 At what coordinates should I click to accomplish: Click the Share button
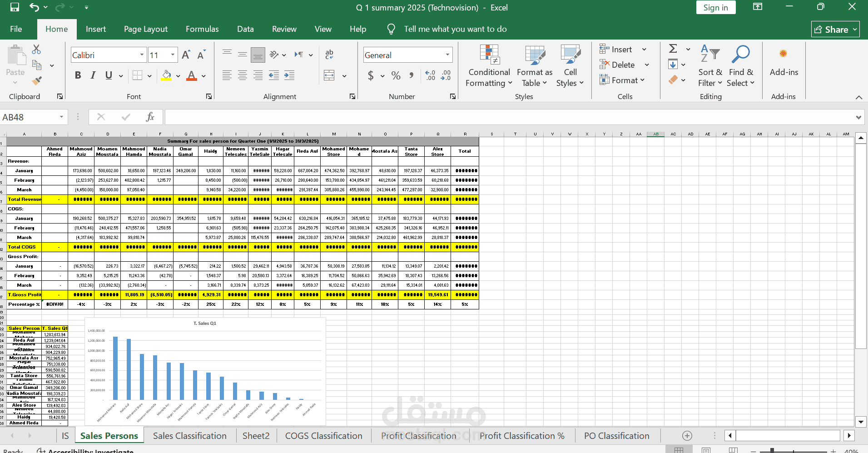835,29
